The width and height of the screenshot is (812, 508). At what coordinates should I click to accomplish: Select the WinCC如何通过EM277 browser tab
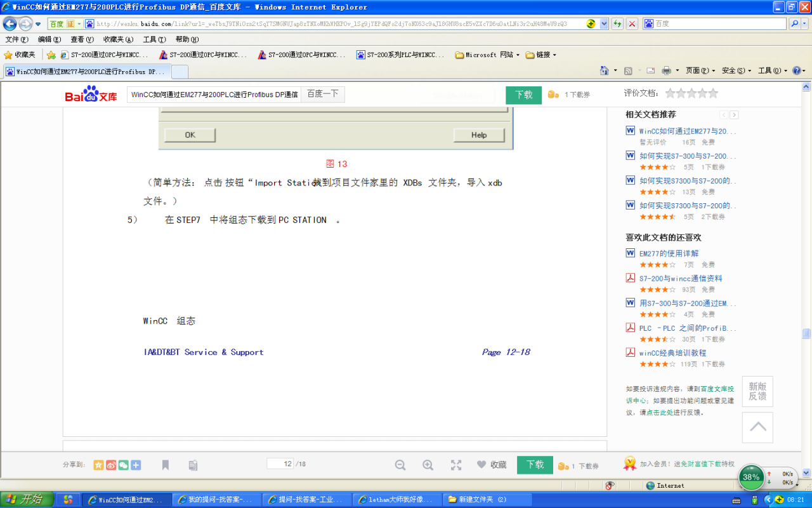pyautogui.click(x=86, y=72)
